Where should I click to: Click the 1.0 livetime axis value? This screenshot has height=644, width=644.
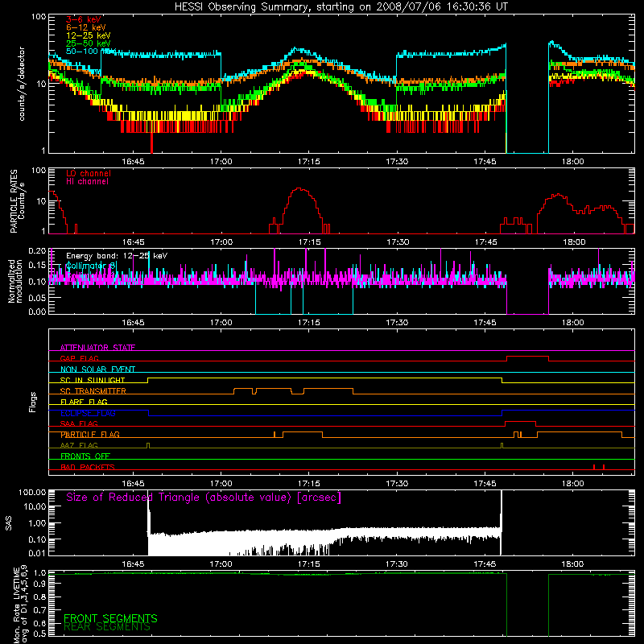39,573
